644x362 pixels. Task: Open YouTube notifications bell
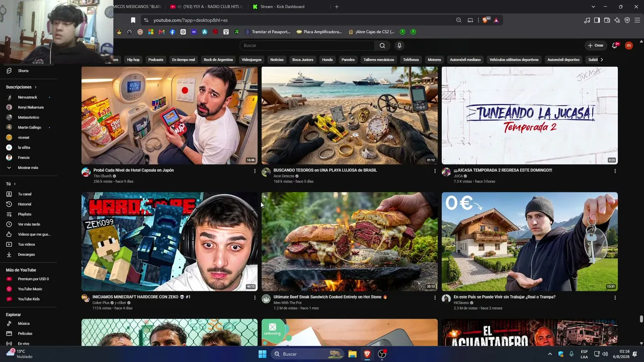coord(614,46)
